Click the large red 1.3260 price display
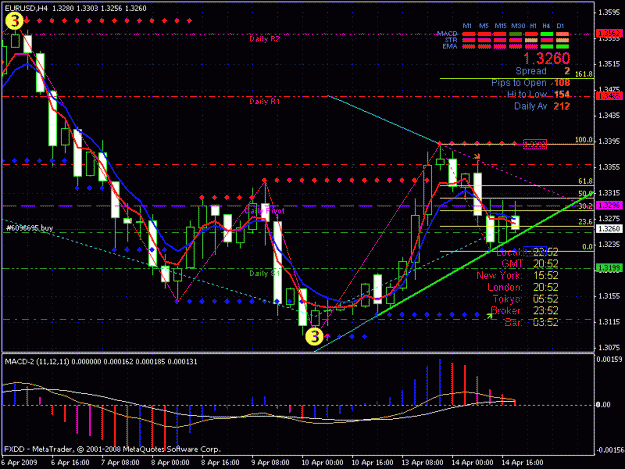Image resolution: width=625 pixels, height=469 pixels. tap(546, 59)
